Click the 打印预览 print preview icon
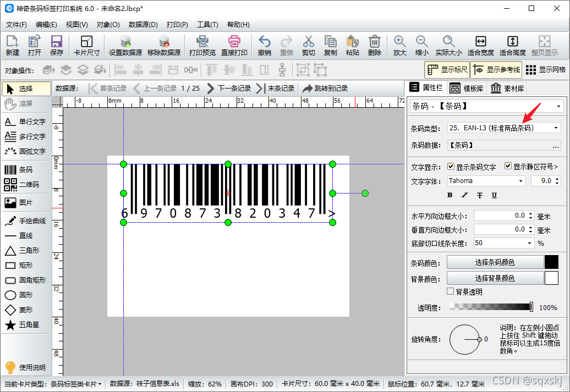Viewport: 570px width, 392px height. (202, 46)
